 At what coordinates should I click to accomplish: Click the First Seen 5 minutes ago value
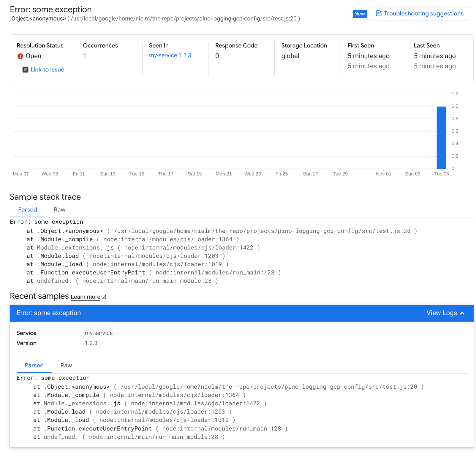369,56
